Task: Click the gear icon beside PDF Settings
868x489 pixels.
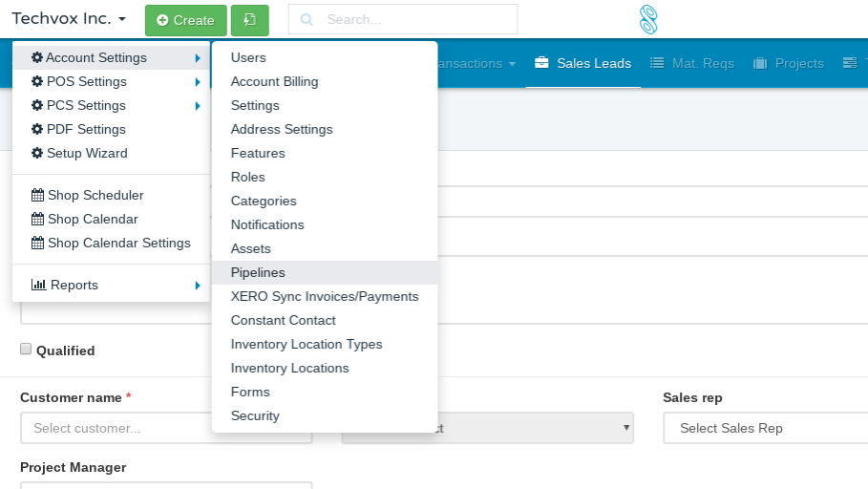Action: coord(37,129)
